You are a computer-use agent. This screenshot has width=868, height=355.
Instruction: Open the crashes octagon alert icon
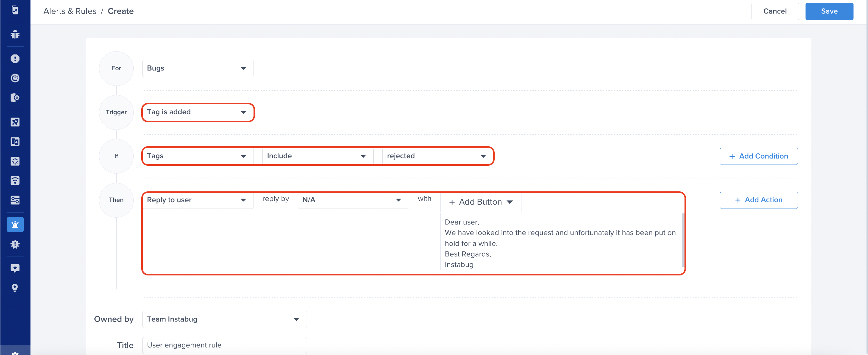pos(15,59)
